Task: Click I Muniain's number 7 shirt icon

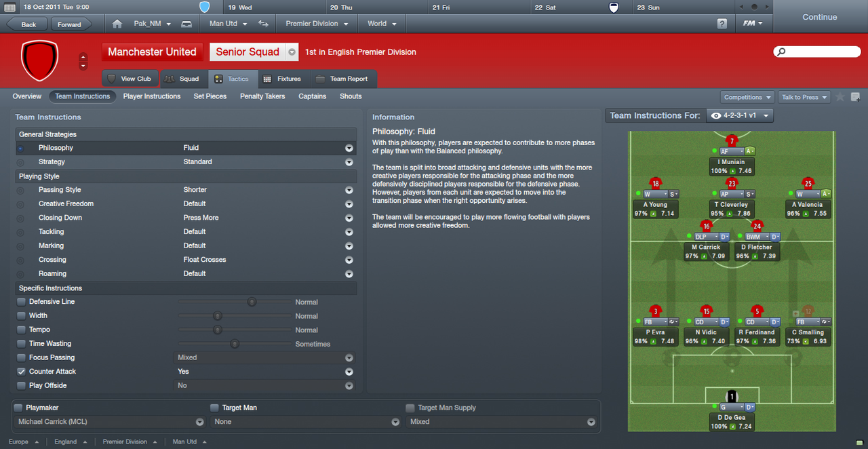Action: (x=732, y=141)
